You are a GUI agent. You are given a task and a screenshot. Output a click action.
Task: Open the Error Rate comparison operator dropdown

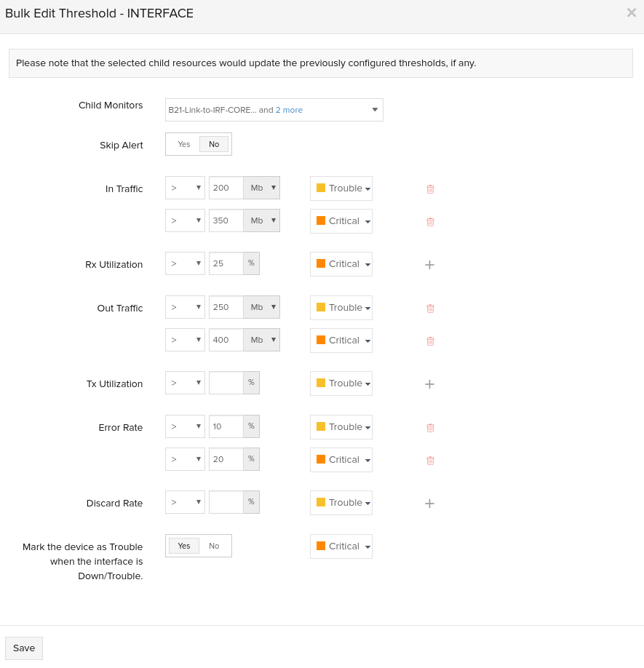click(185, 426)
